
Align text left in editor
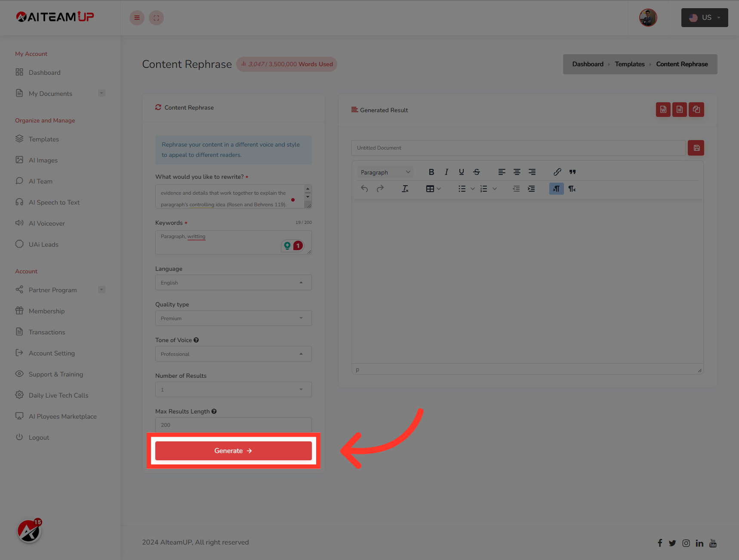click(x=502, y=172)
